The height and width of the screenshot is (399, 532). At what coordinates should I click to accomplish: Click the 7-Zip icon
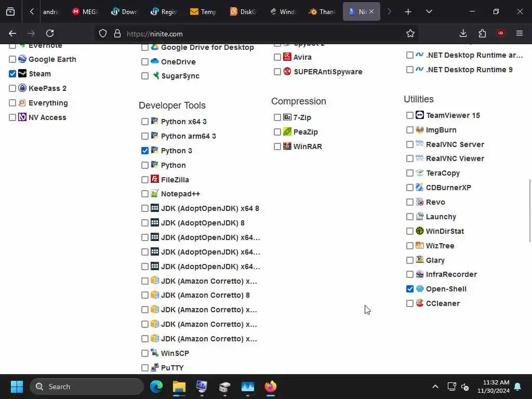(x=287, y=117)
